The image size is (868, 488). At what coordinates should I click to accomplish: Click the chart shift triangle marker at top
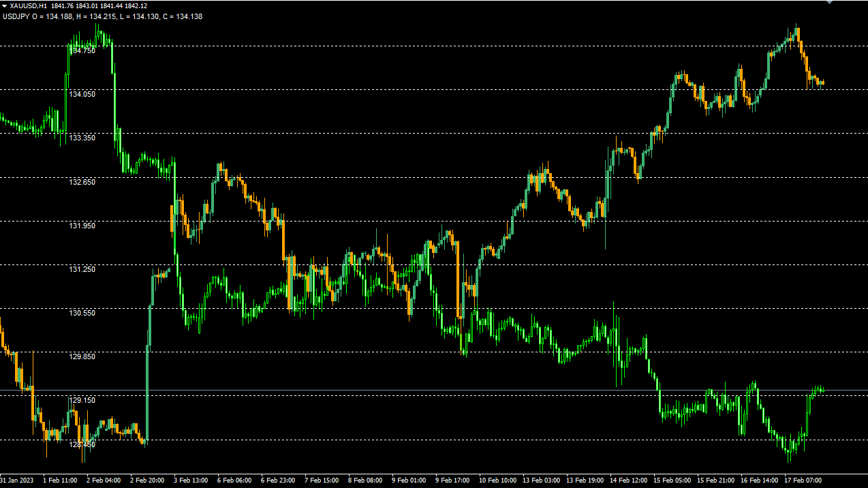pos(829,2)
